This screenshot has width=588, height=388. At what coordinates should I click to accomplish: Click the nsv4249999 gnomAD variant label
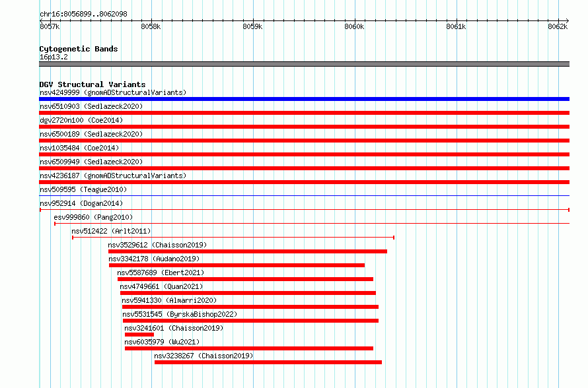point(113,92)
